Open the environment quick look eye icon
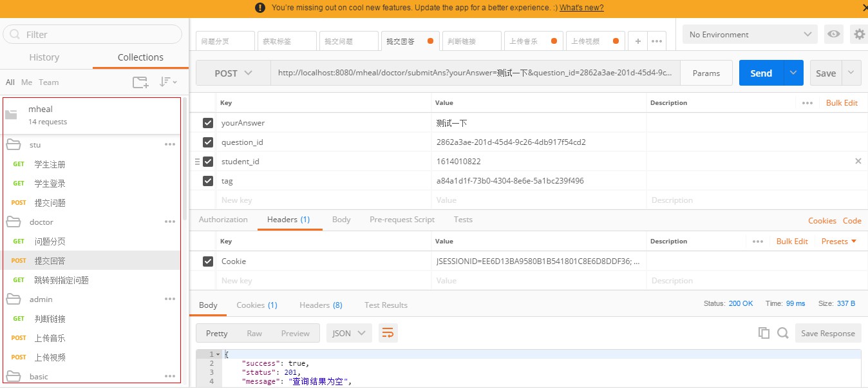This screenshot has height=389, width=868. click(833, 34)
